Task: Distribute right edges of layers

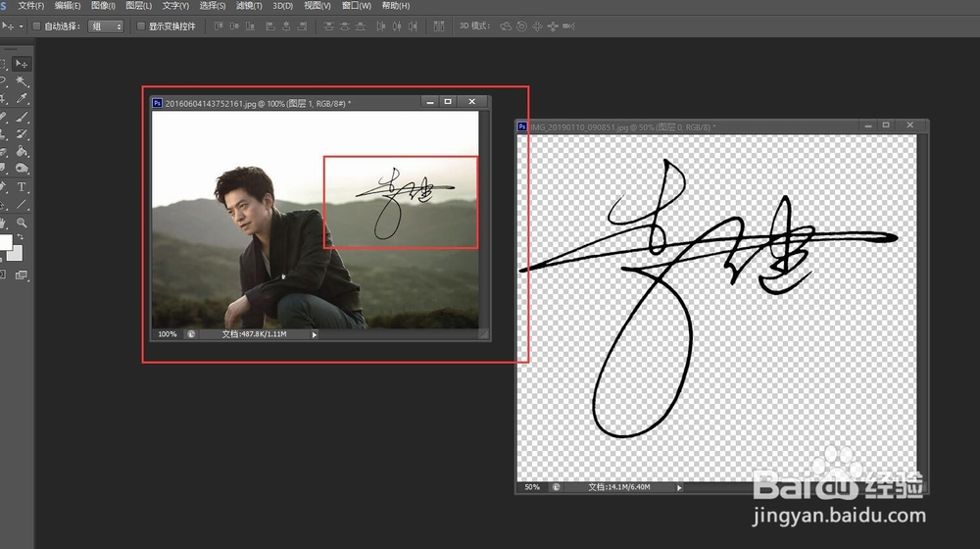Action: 413,26
